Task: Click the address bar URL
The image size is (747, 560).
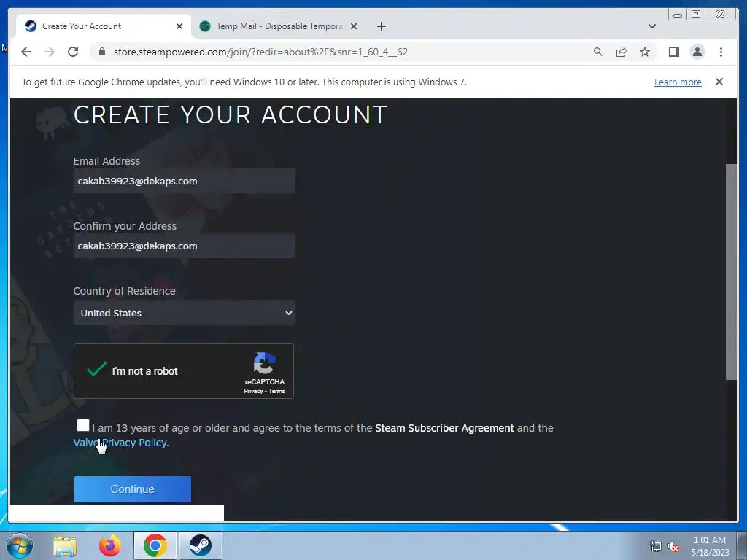Action: coord(260,52)
